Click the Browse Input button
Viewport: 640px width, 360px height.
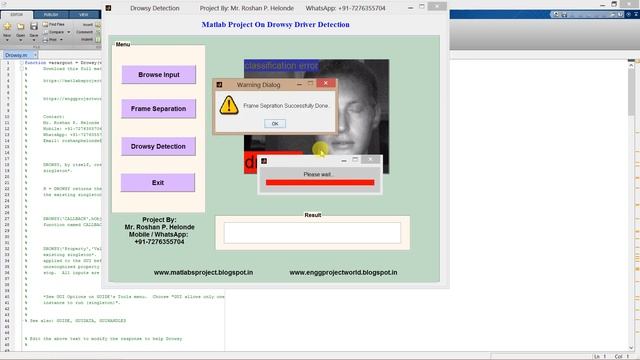(x=159, y=75)
